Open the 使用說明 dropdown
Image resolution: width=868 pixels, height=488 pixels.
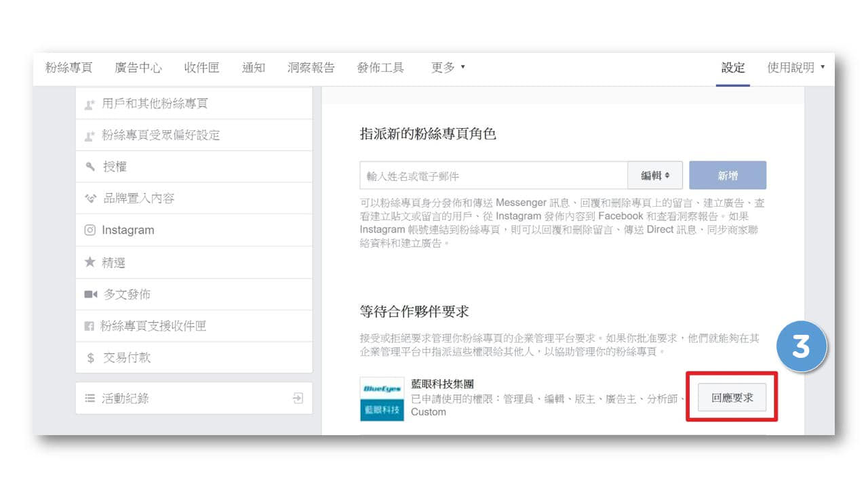click(x=795, y=67)
